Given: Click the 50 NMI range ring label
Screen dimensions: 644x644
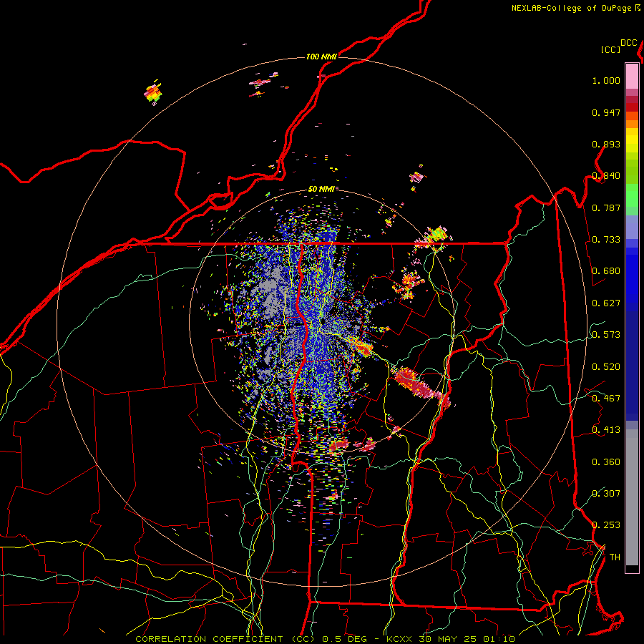Looking at the screenshot, I should (x=321, y=190).
